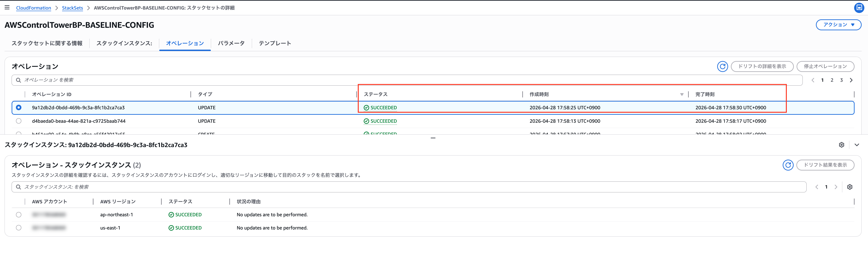This screenshot has height=255, width=868.
Task: Refresh the operation stack instances list
Action: point(788,165)
